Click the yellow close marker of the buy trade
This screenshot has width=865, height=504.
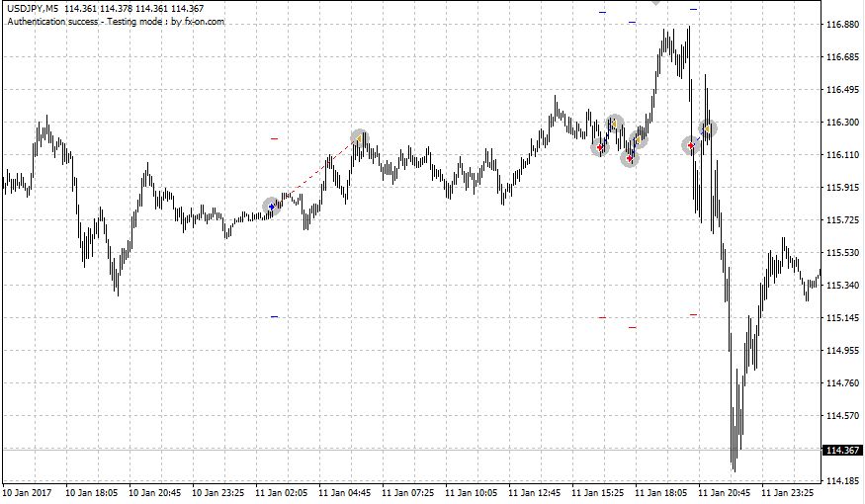point(359,137)
